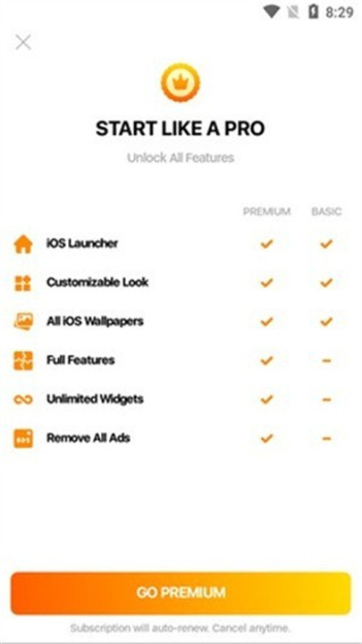Click Premium checkmark for Remove All Ads
The width and height of the screenshot is (362, 644).
coord(266,438)
